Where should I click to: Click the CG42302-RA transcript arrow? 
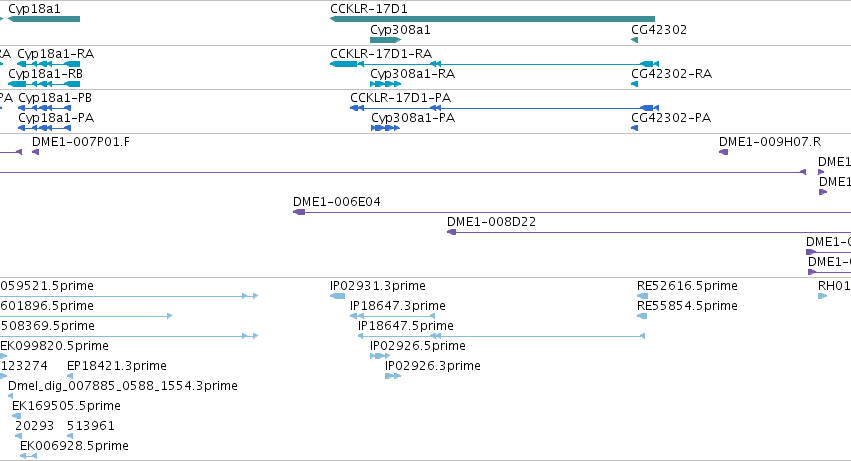tap(634, 84)
